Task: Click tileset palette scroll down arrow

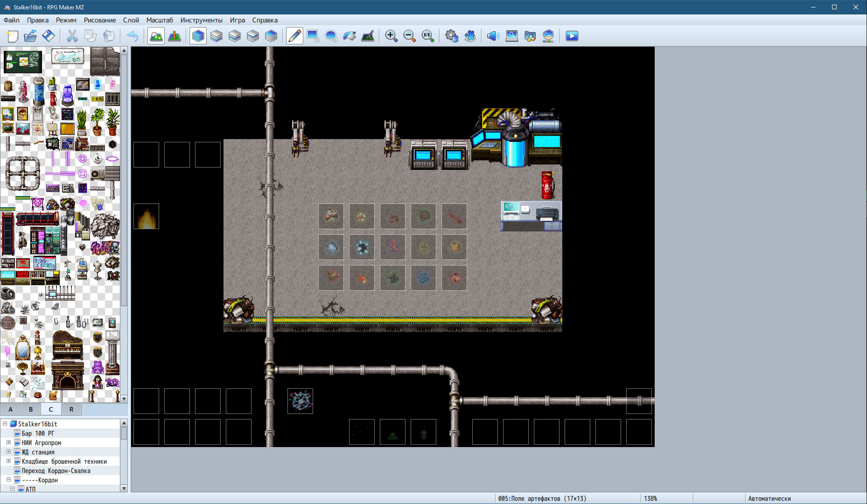Action: pyautogui.click(x=124, y=399)
